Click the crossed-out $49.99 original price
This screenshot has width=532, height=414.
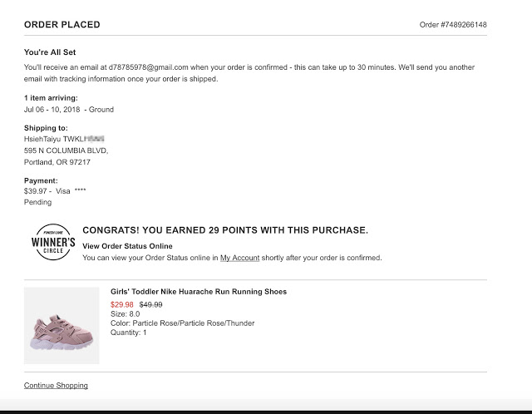pyautogui.click(x=150, y=304)
